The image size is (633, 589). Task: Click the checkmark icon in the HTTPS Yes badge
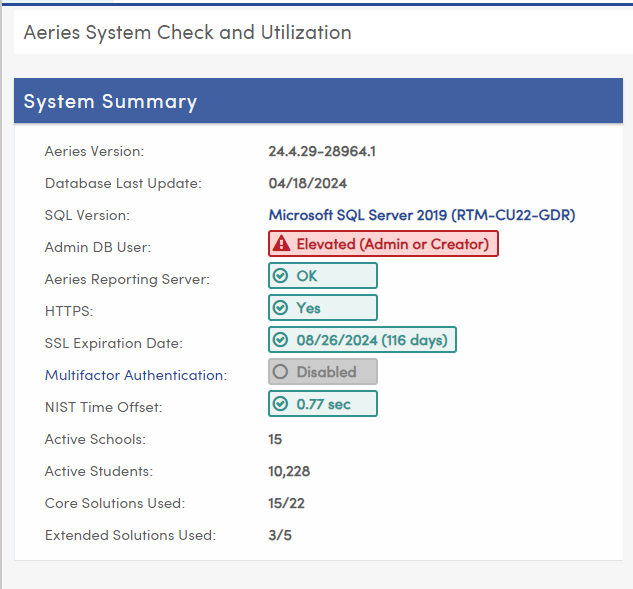[281, 308]
